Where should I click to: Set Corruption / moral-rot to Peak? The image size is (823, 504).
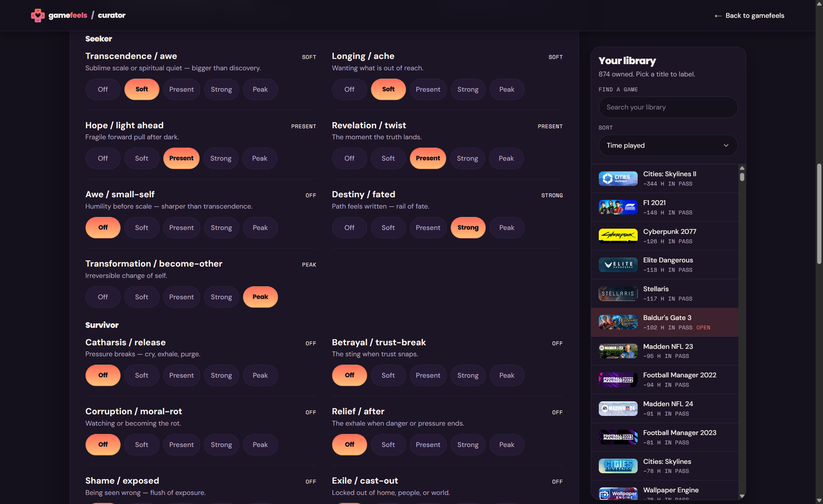260,444
